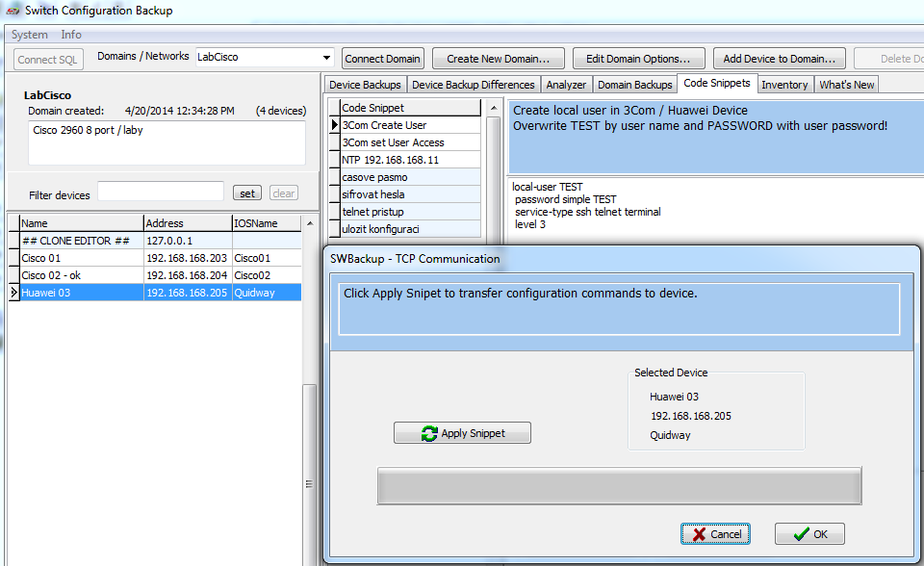Click the green refresh icon on Apply Snippet
The height and width of the screenshot is (566, 924).
429,433
